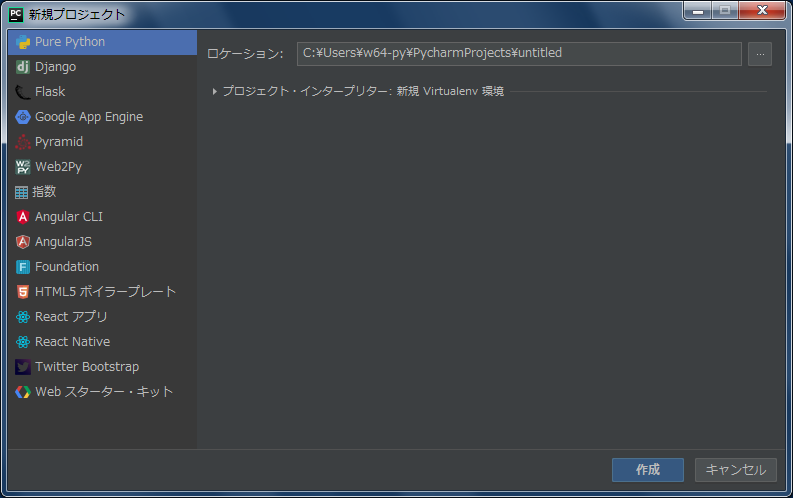
Task: Choose Web2Py project type
Action: [x=102, y=167]
